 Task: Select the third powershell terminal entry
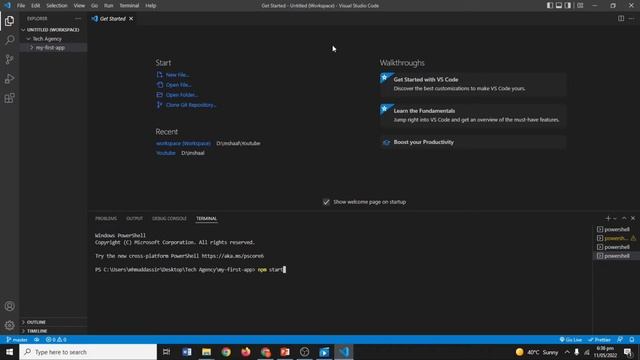click(x=616, y=247)
